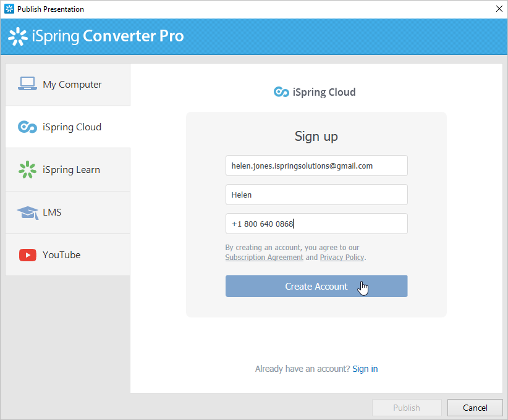508x420 pixels.
Task: Click the greyed-out Publish button
Action: 407,408
